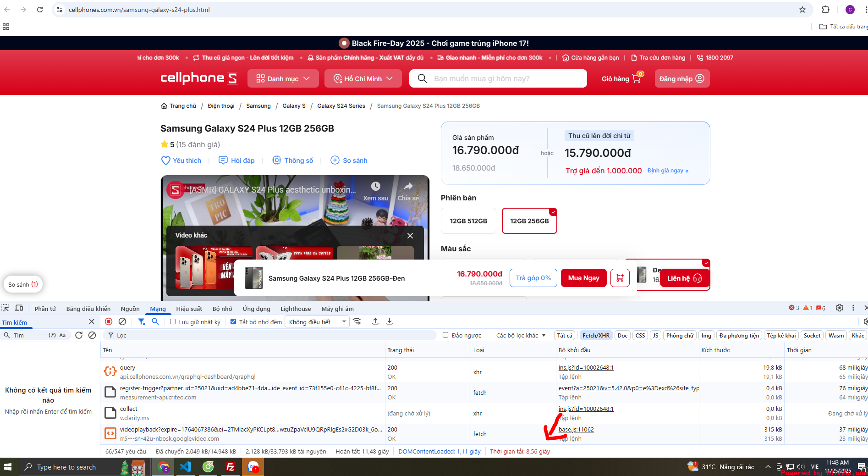Toggle the Đảo ngược checkbox

point(445,335)
